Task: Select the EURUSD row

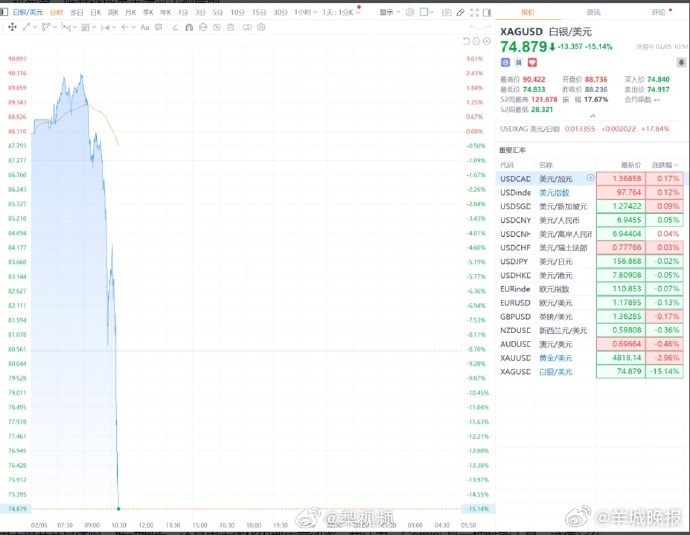Action: coord(591,303)
